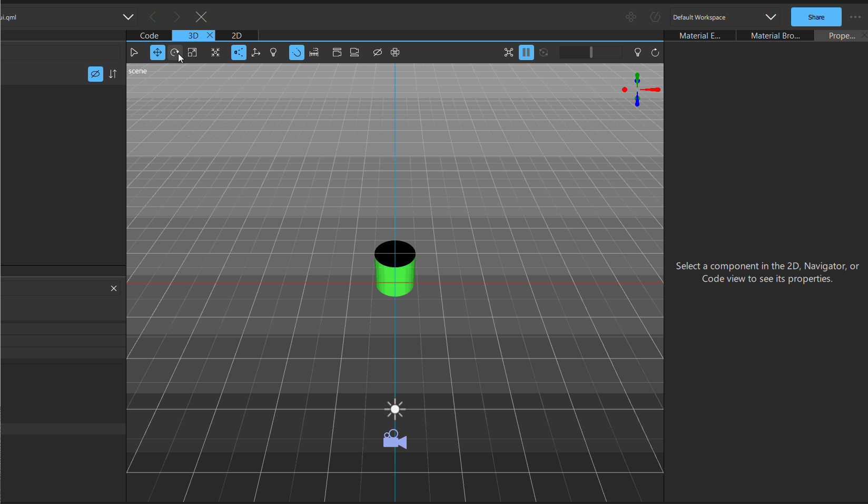Restart the particle animation
Image resolution: width=868 pixels, height=504 pixels.
tap(544, 52)
